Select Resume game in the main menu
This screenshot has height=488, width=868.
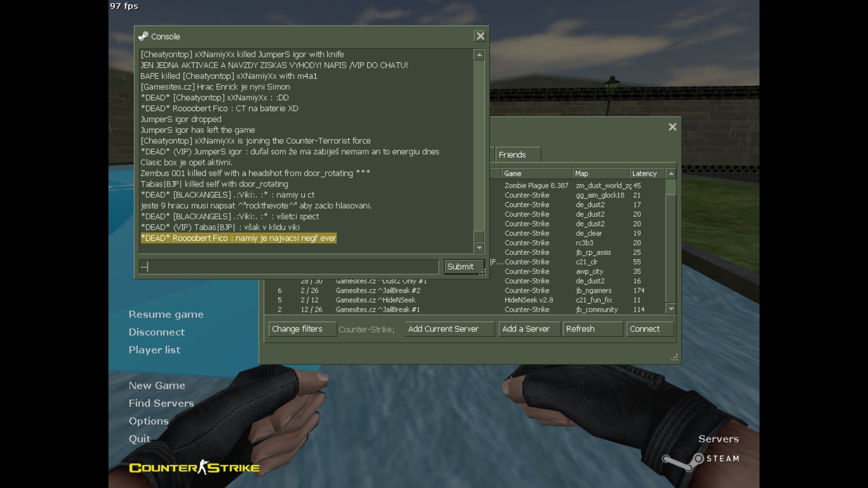coord(166,314)
